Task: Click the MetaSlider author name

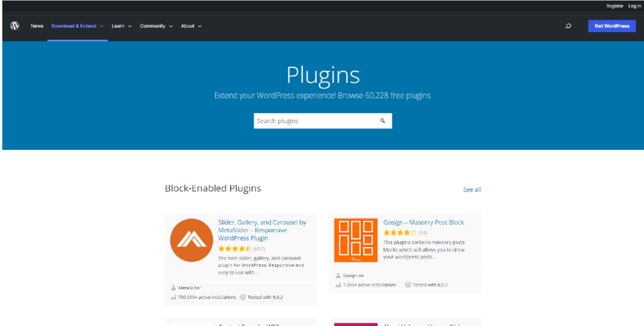Action: (189, 288)
